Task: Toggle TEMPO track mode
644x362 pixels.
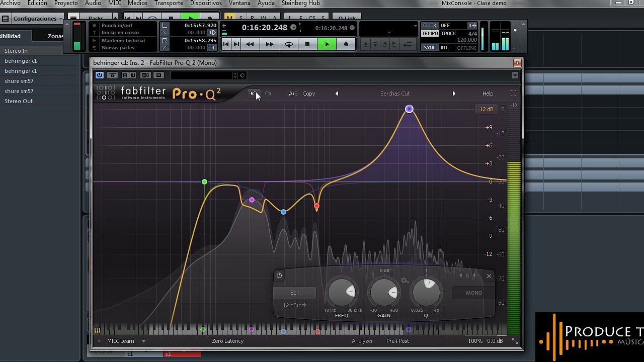Action: (430, 34)
